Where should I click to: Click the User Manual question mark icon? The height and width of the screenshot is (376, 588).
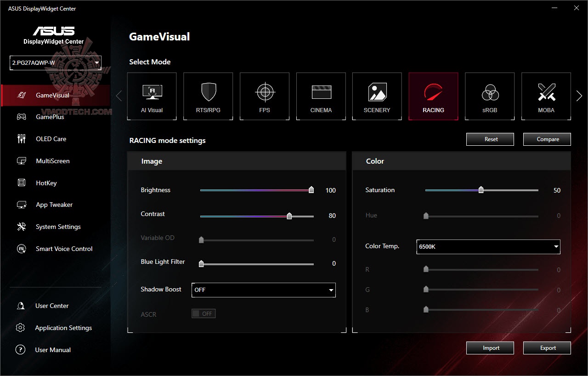(x=20, y=350)
